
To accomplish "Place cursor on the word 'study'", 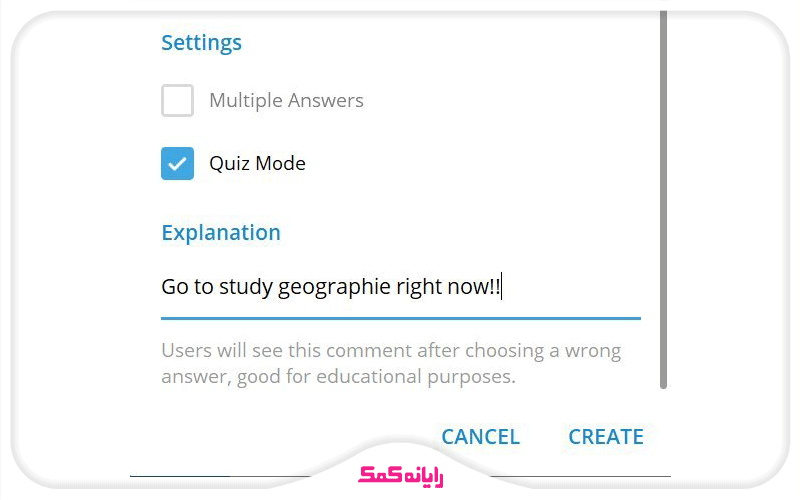I will [245, 288].
